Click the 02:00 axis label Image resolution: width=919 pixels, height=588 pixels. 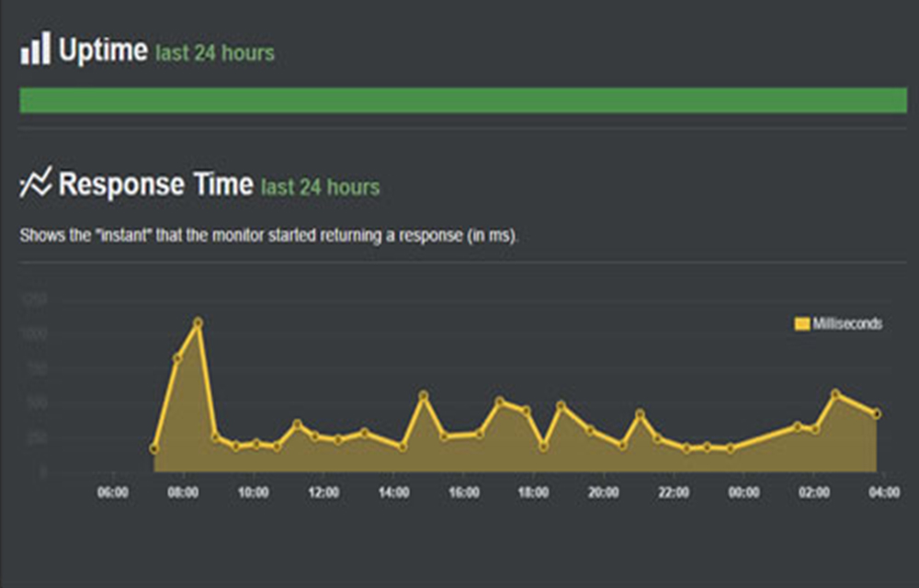click(x=814, y=492)
